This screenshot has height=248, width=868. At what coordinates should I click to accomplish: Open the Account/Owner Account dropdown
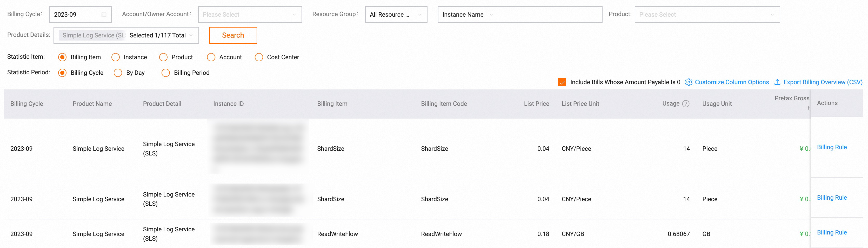(250, 15)
